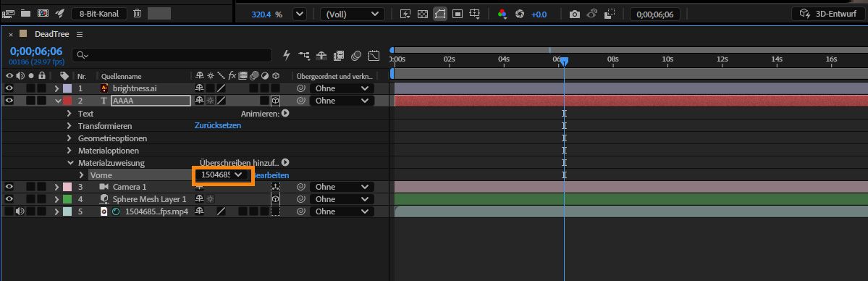Image resolution: width=868 pixels, height=281 pixels.
Task: Toggle collapse transformations on Sphere Mesh Layer 1
Action: pyautogui.click(x=211, y=199)
